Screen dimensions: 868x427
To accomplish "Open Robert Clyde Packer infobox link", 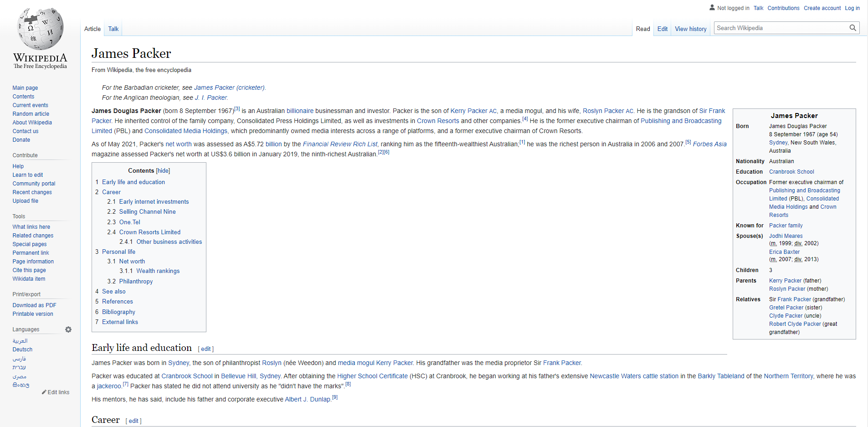I will point(795,324).
